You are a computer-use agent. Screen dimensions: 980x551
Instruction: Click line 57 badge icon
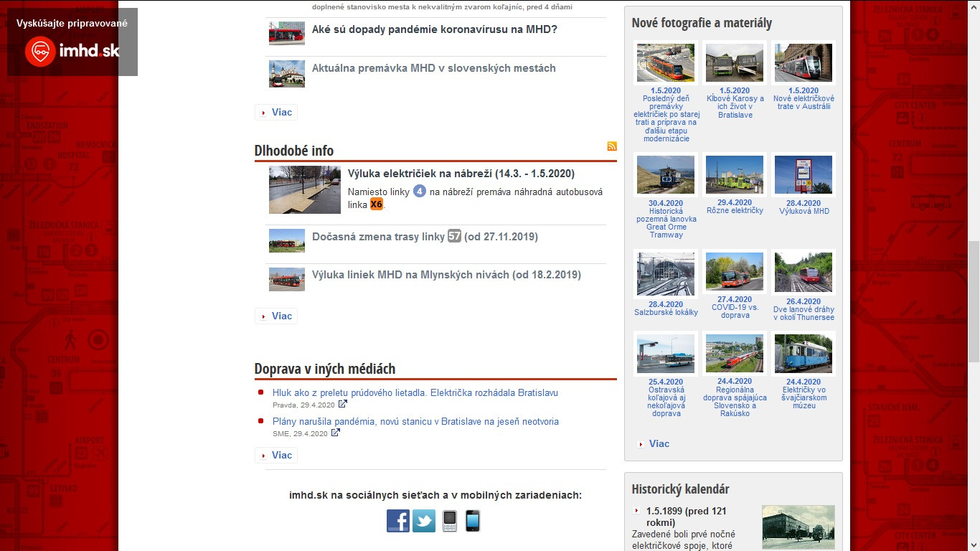pos(454,236)
